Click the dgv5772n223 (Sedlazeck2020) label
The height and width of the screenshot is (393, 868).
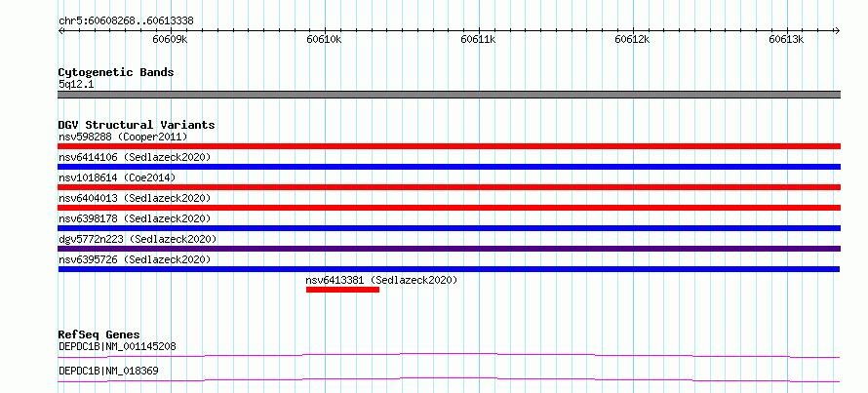pyautogui.click(x=138, y=239)
